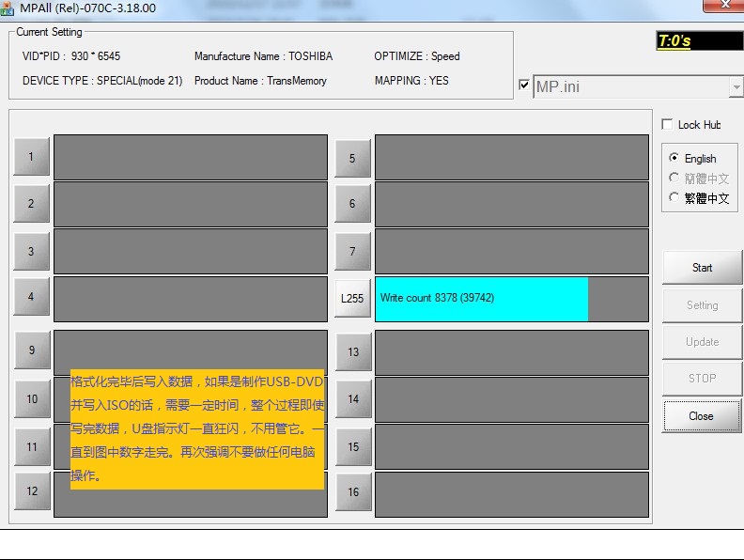Viewport: 744px width, 560px height.
Task: Click the orange Chinese instruction note
Action: coord(197,428)
